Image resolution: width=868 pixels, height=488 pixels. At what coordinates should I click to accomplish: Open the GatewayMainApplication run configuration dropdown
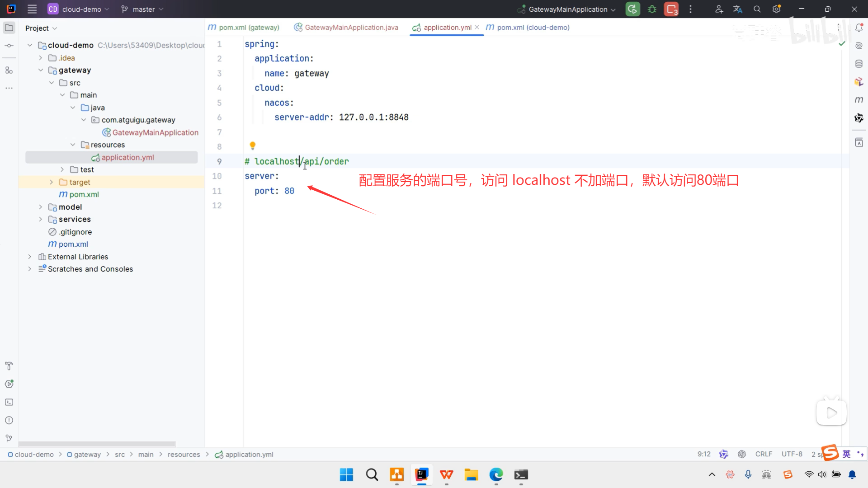(x=567, y=9)
